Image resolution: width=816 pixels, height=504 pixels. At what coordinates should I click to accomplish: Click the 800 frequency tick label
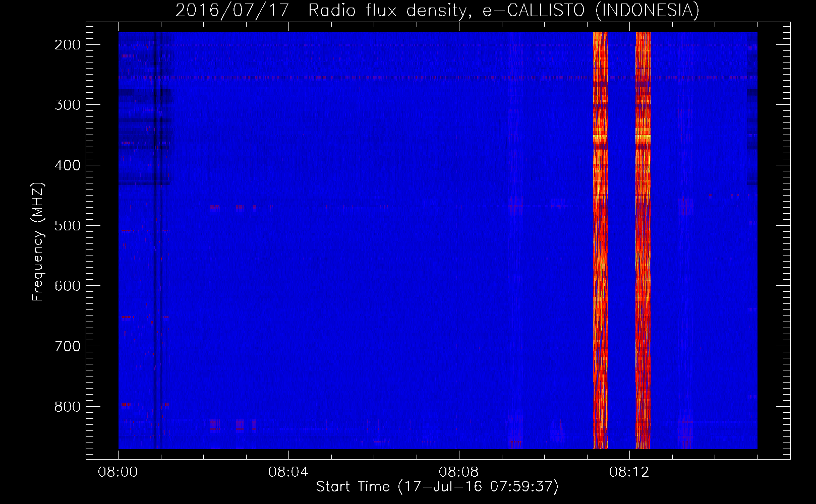[68, 407]
